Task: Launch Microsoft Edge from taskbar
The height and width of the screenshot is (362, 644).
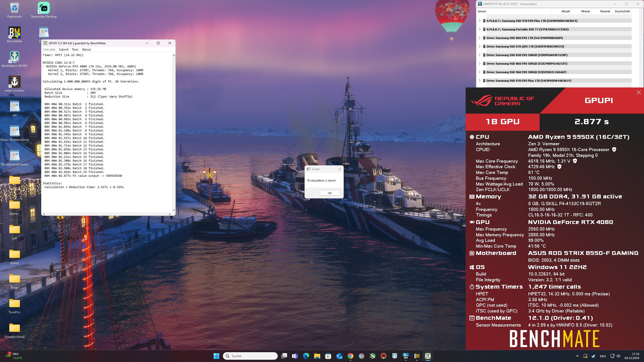Action: (306, 356)
